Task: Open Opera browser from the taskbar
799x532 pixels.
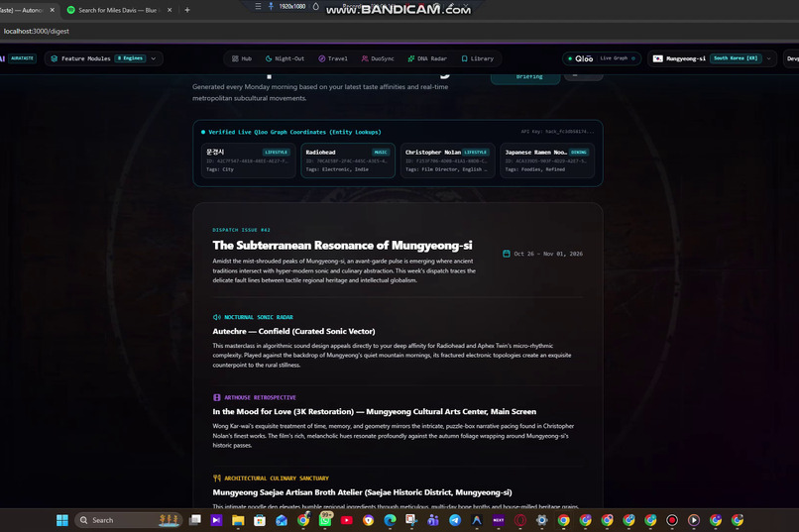Action: (519, 520)
